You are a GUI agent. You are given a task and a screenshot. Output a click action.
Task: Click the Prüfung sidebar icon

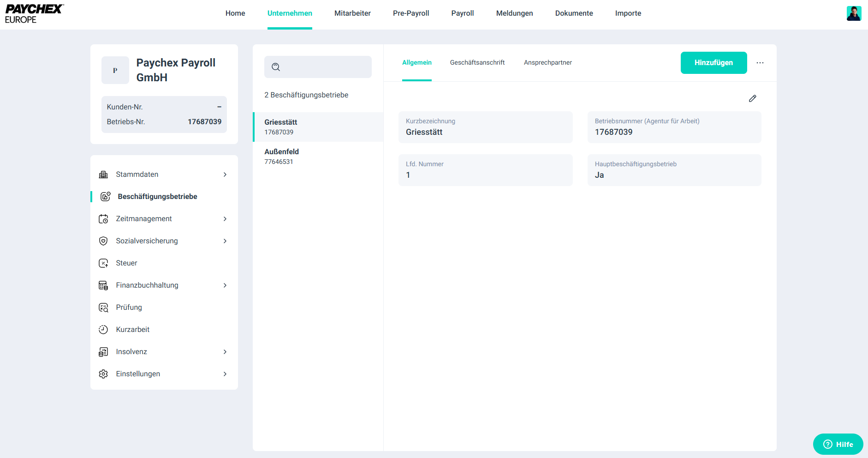(x=103, y=307)
